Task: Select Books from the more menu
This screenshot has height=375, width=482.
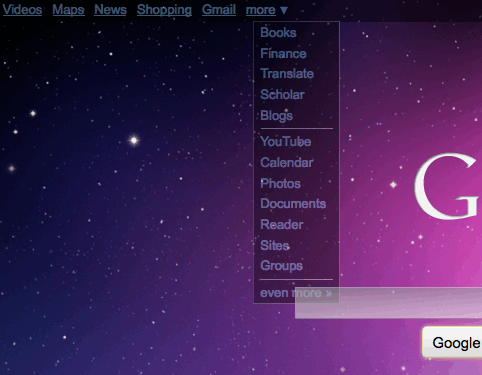Action: tap(278, 33)
